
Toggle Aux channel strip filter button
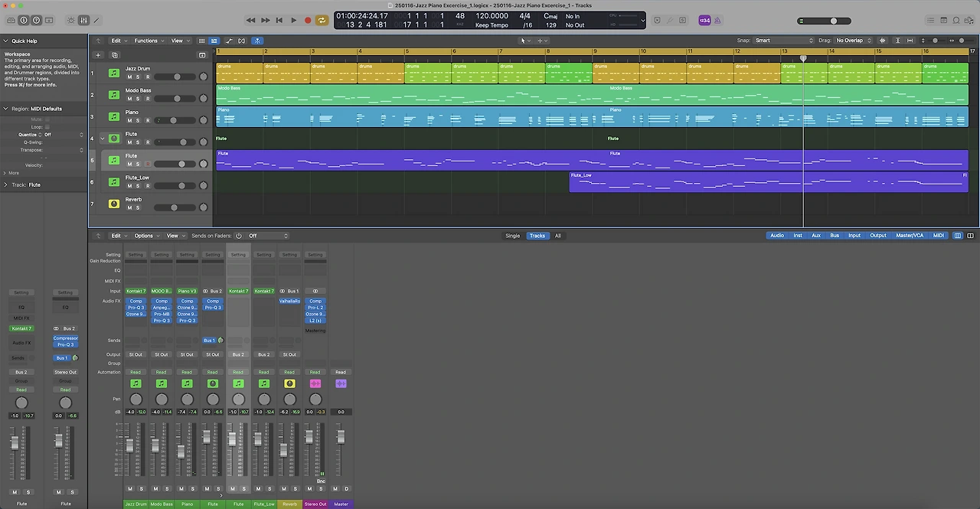tap(816, 236)
